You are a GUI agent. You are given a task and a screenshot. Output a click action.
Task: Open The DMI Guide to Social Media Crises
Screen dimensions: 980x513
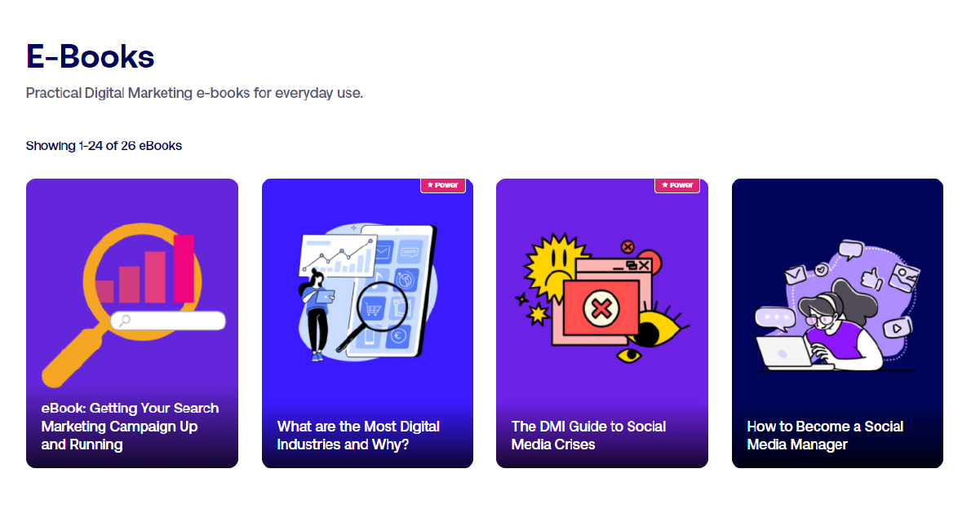(x=588, y=436)
